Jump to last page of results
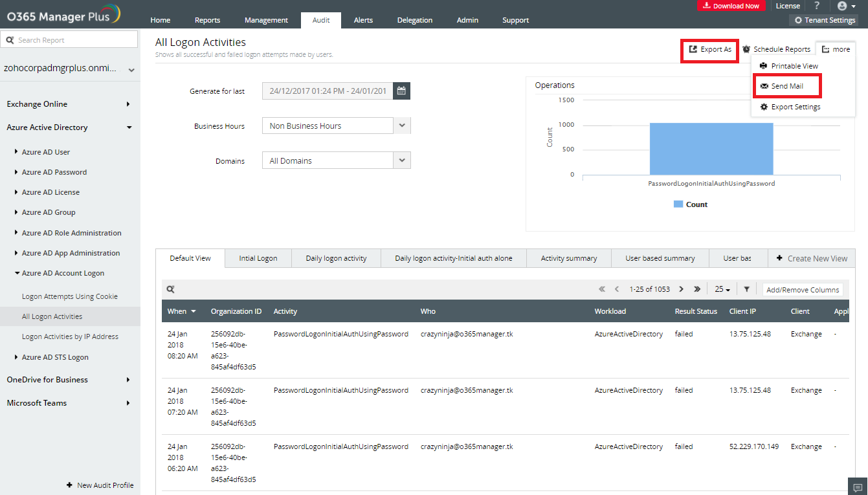The image size is (868, 495). [x=697, y=289]
